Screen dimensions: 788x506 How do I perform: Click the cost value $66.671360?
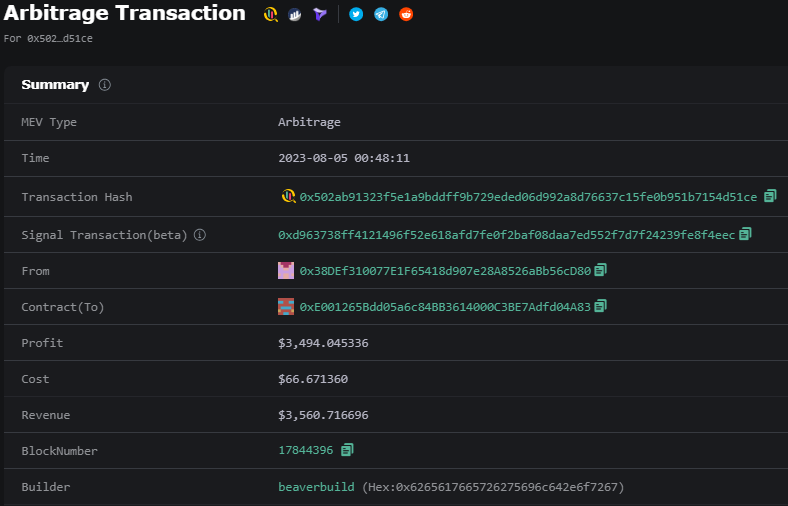[313, 379]
